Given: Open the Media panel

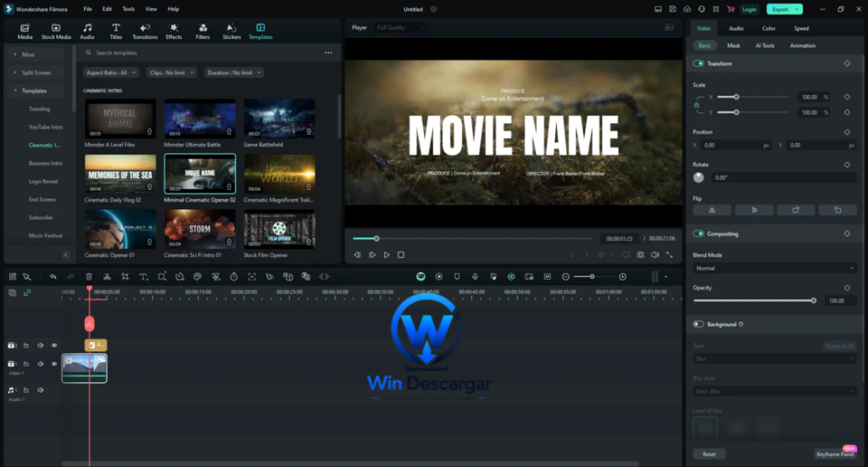Looking at the screenshot, I should click(x=25, y=31).
